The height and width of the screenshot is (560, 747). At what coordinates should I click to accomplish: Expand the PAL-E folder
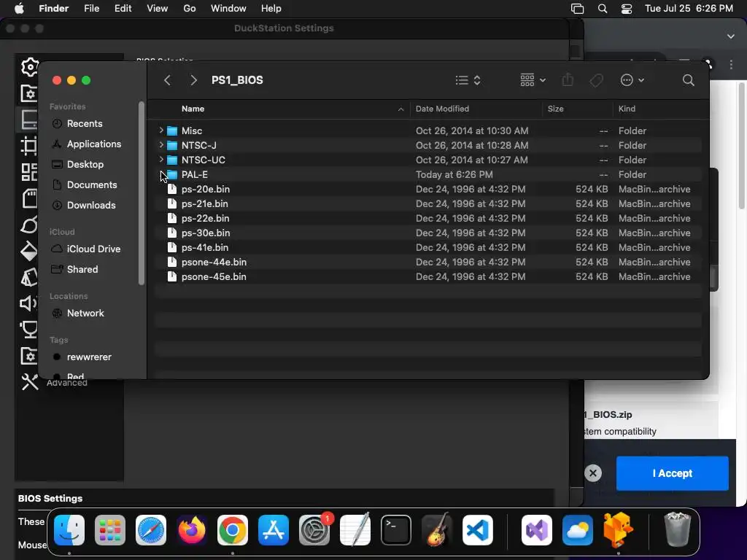tap(161, 174)
